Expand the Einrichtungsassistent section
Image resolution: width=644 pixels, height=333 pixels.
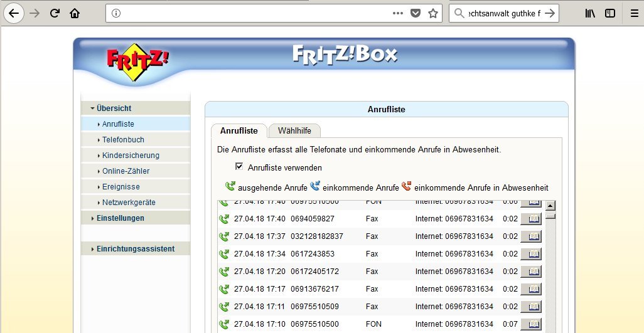click(136, 249)
